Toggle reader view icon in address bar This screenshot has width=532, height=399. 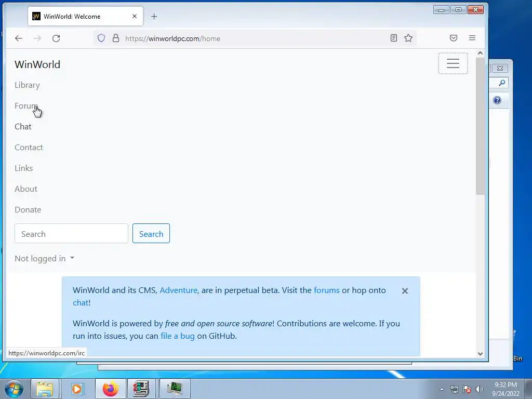pyautogui.click(x=394, y=38)
